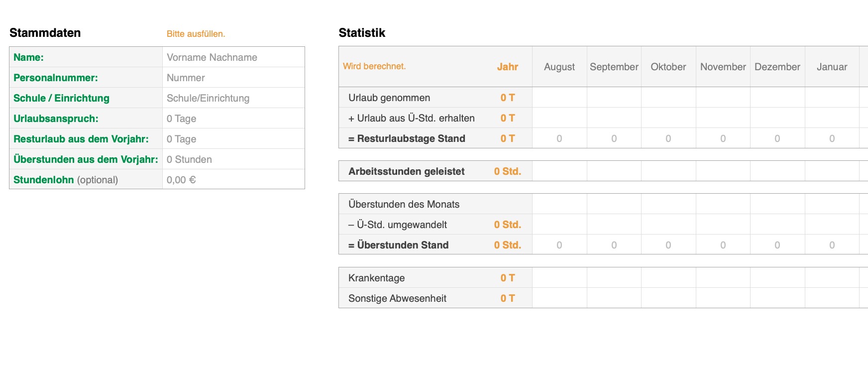Select the Überstunden aus dem Vorjahr value cell

tap(233, 159)
